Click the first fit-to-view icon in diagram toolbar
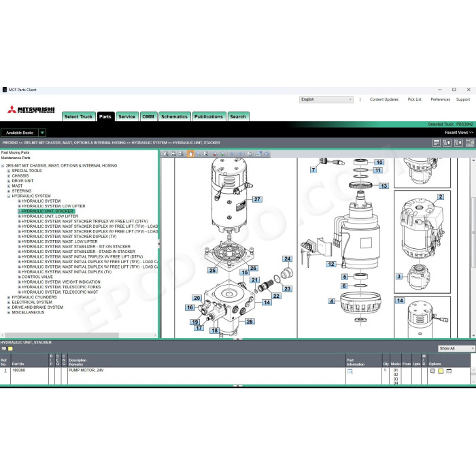Image resolution: width=476 pixels, height=476 pixels. [166, 154]
